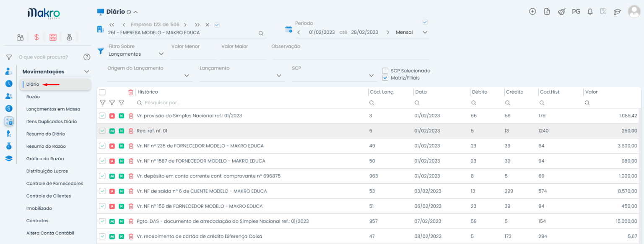Click the graduation cap help icon

(x=617, y=12)
